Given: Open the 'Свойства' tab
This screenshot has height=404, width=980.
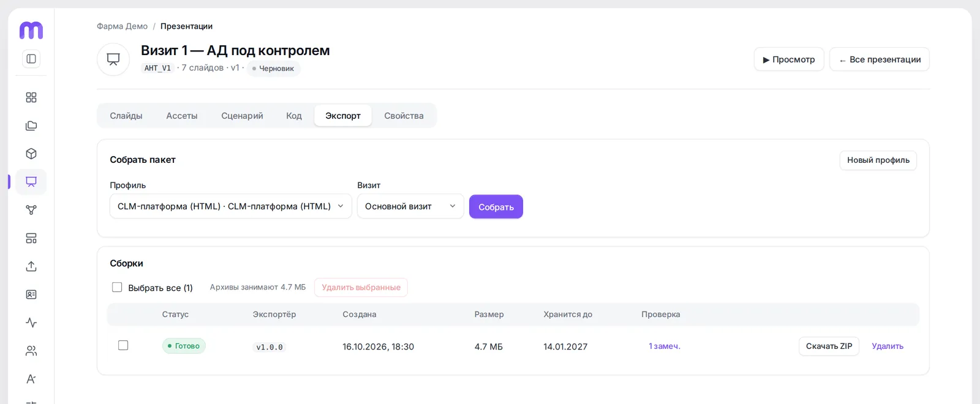Looking at the screenshot, I should click(x=404, y=116).
